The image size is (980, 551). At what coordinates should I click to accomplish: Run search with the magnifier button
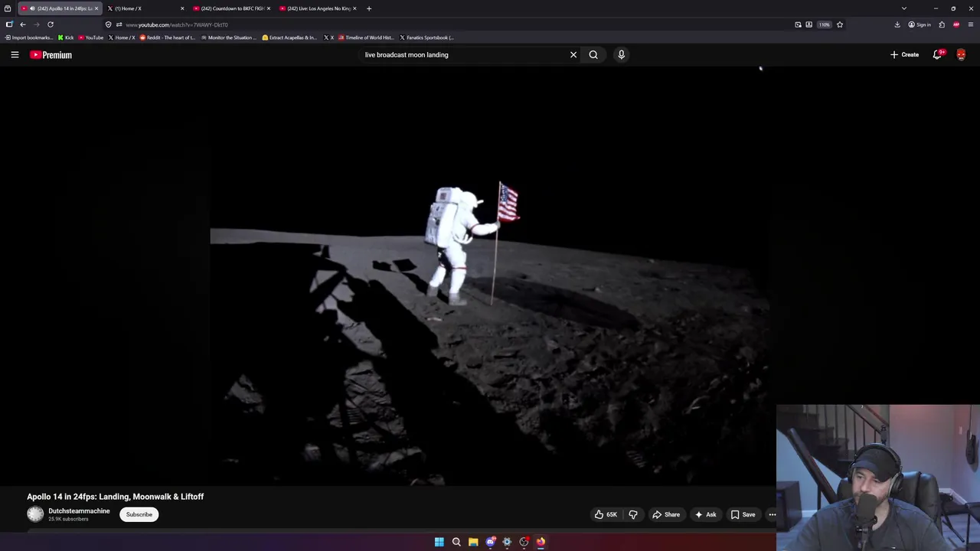[x=593, y=54]
